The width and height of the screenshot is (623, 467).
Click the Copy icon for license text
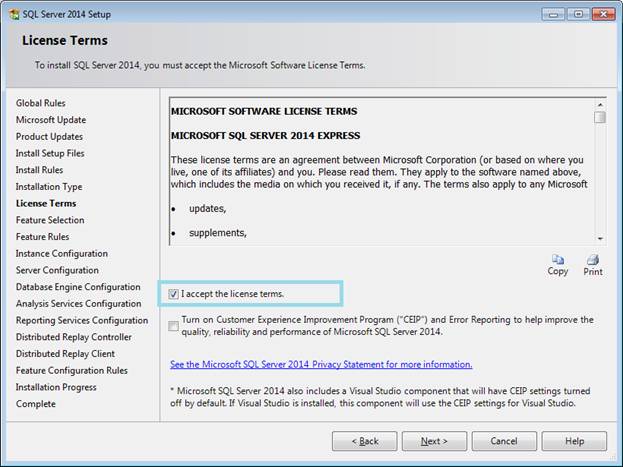pyautogui.click(x=557, y=260)
